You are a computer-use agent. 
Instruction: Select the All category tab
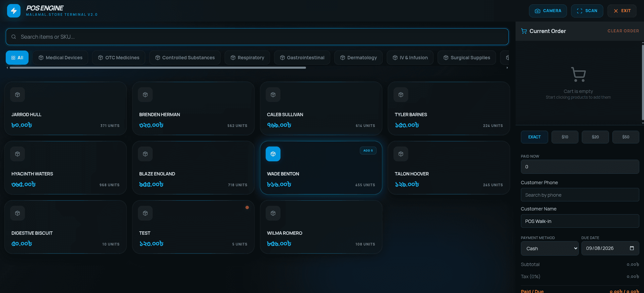[x=17, y=58]
